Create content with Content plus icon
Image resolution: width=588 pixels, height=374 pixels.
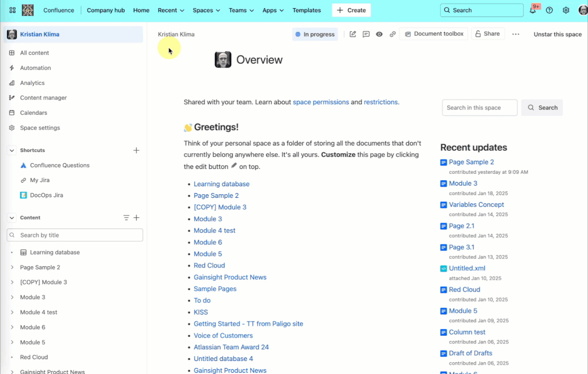click(x=137, y=218)
